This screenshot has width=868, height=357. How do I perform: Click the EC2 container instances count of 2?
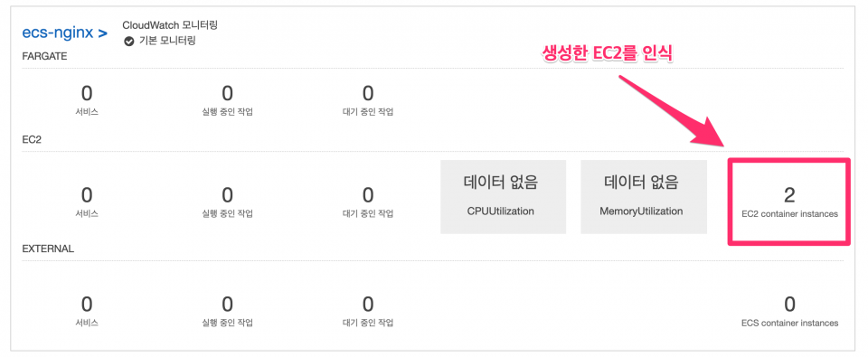[x=789, y=195]
